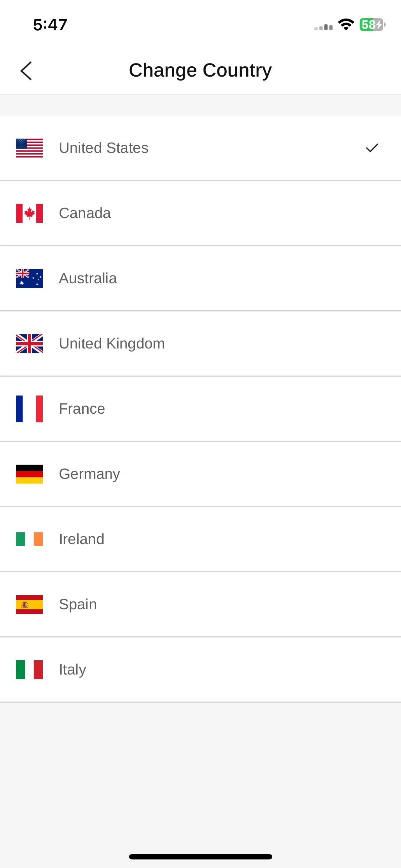Viewport: 401px width, 868px height.
Task: Click the Germany flag icon
Action: click(x=29, y=474)
